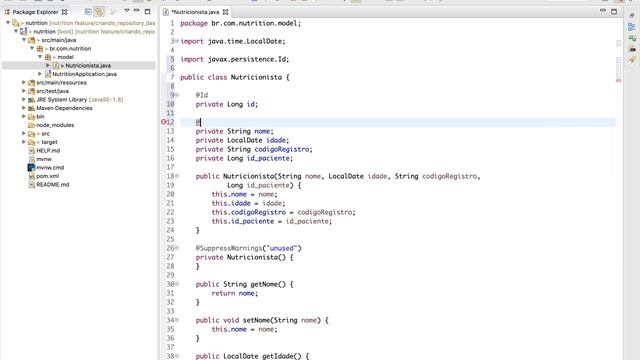640x360 pixels.
Task: Maximize the editor area
Action: pyautogui.click(x=614, y=11)
